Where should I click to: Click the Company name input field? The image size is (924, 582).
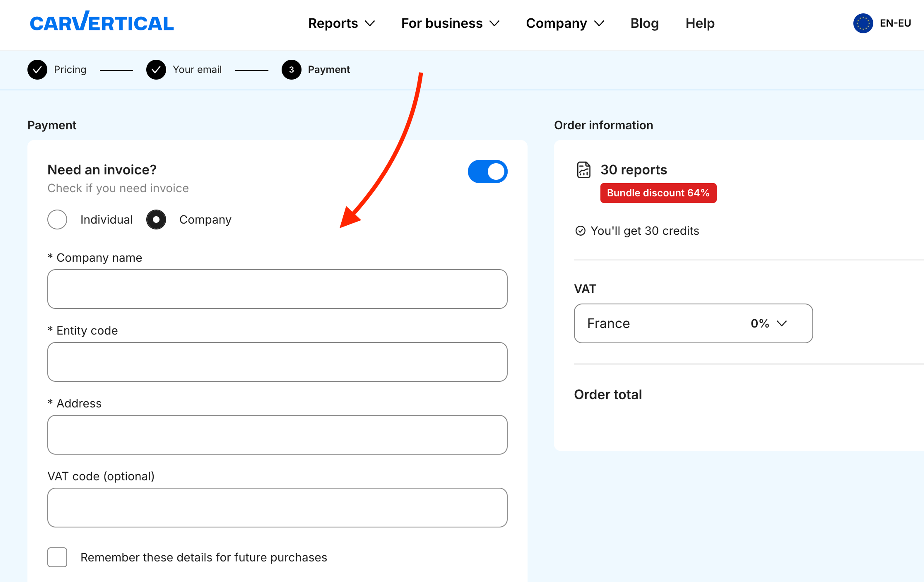(277, 289)
